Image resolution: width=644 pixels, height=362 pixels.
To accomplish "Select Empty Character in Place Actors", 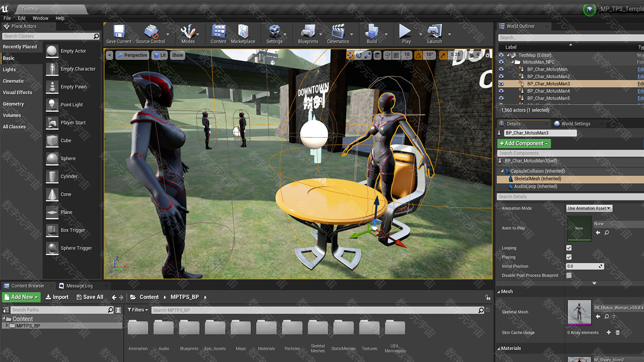I will pyautogui.click(x=73, y=69).
